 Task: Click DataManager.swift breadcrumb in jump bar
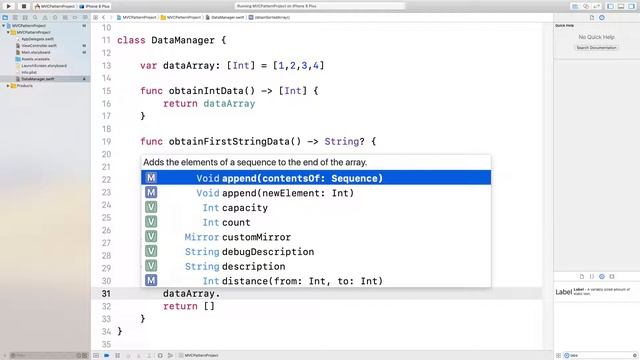(224, 18)
